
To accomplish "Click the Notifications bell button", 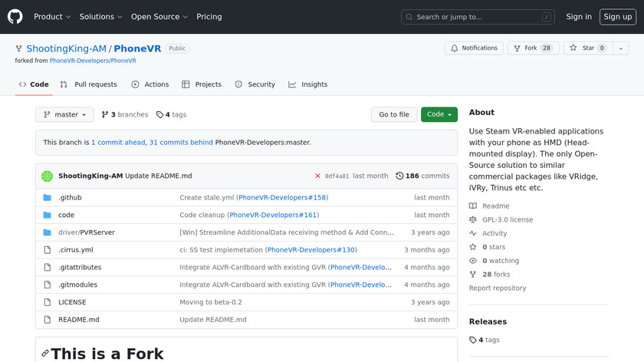I will [x=472, y=48].
